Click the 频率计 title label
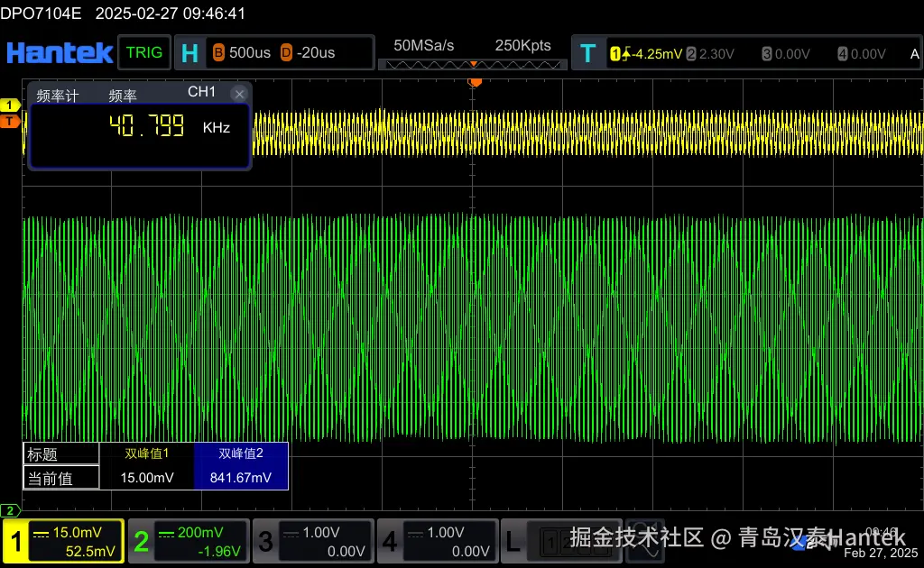The width and height of the screenshot is (924, 568). (57, 96)
